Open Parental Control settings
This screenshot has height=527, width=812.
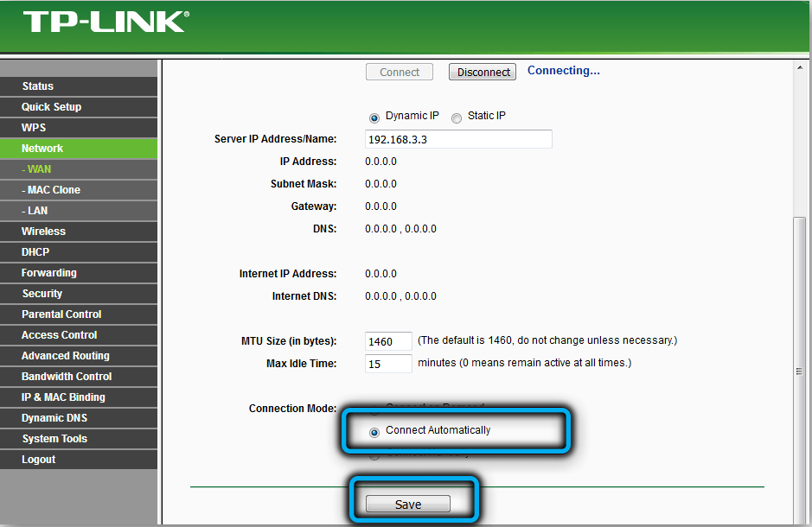coord(79,314)
